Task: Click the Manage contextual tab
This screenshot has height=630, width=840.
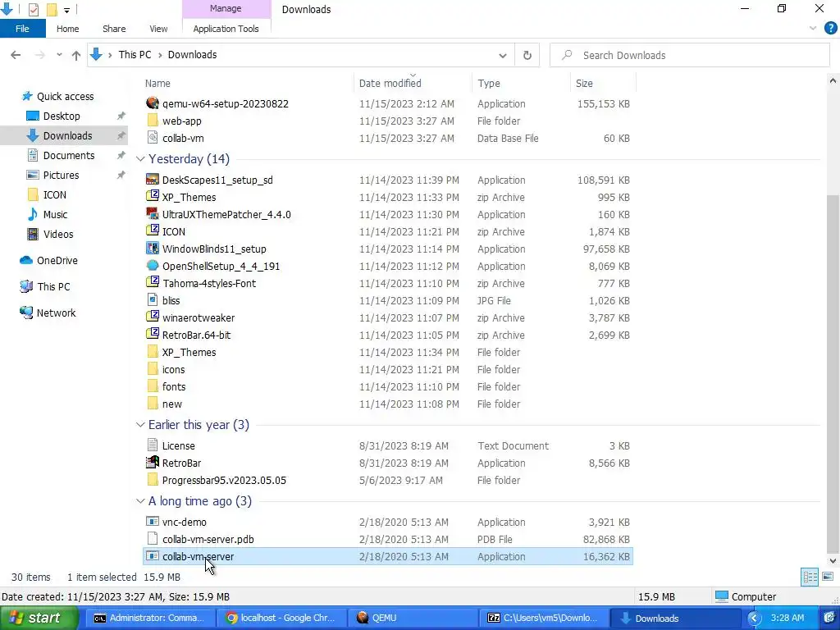Action: 226,8
